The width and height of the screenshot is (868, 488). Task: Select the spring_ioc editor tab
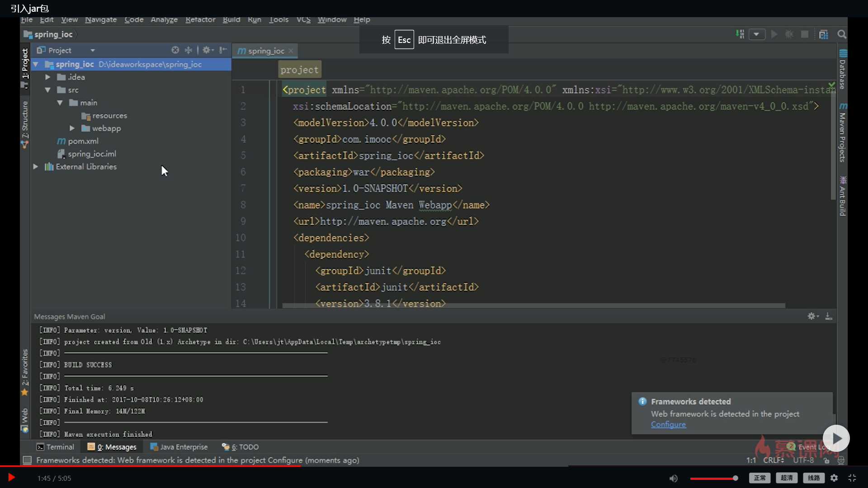tap(265, 51)
